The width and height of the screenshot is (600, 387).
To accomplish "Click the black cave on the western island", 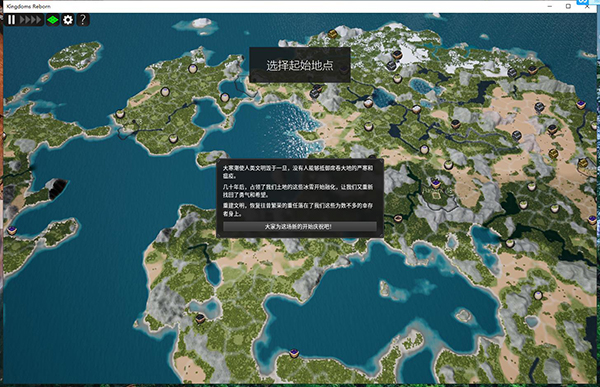I will coord(57,188).
